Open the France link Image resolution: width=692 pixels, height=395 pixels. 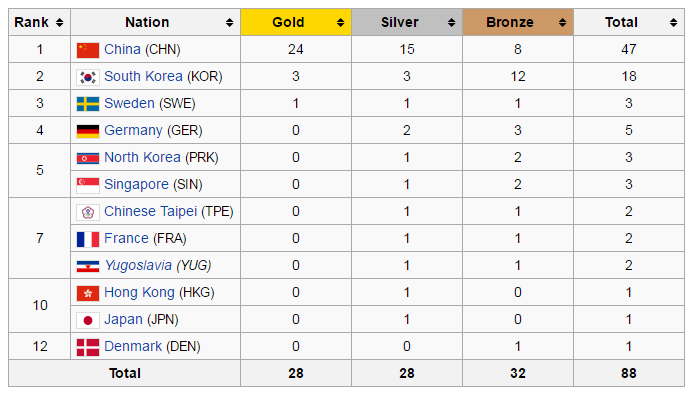(x=126, y=238)
